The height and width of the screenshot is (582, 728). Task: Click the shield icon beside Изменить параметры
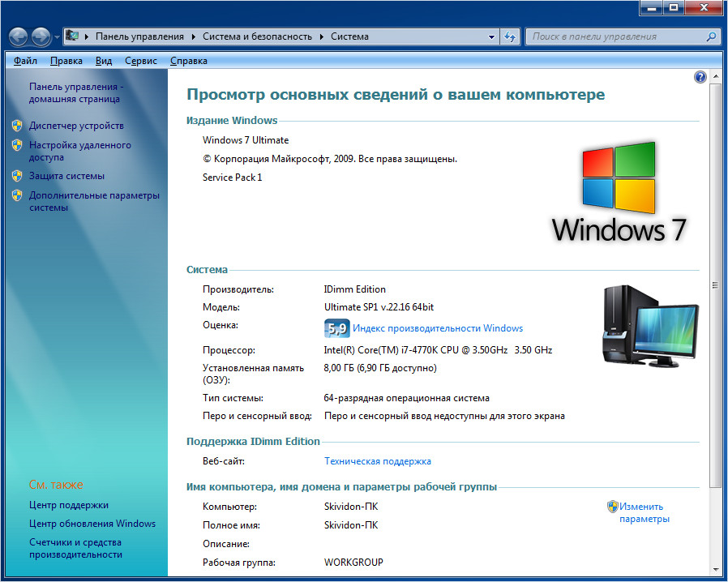(x=612, y=507)
